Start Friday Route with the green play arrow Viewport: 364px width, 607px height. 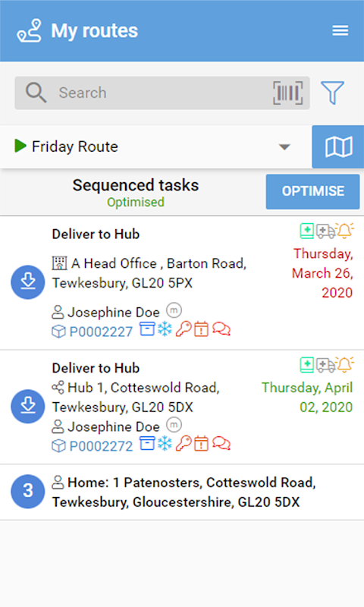click(20, 146)
